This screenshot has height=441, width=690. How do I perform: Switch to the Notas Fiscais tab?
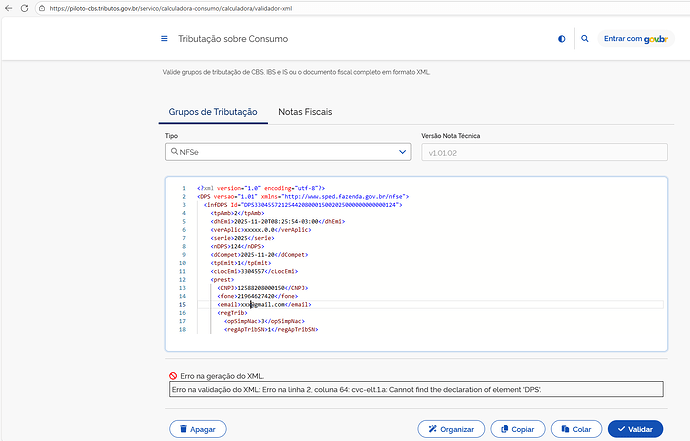305,111
